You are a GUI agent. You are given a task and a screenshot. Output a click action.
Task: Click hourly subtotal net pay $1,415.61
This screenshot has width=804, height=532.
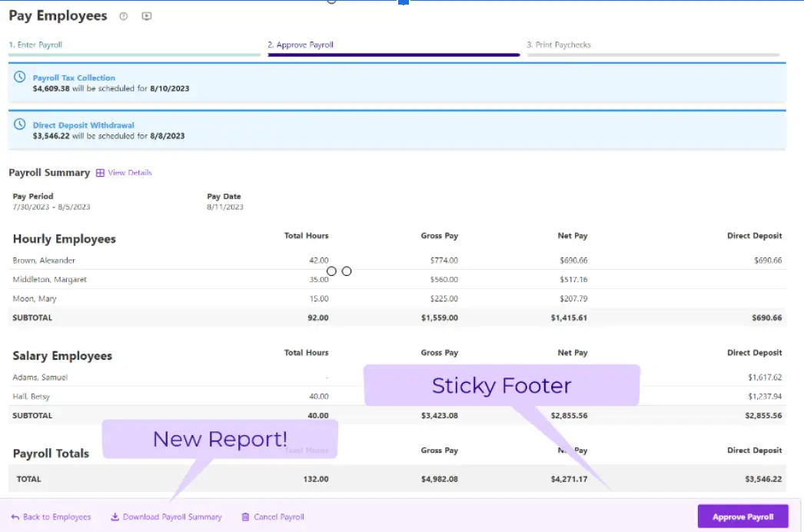coord(569,318)
